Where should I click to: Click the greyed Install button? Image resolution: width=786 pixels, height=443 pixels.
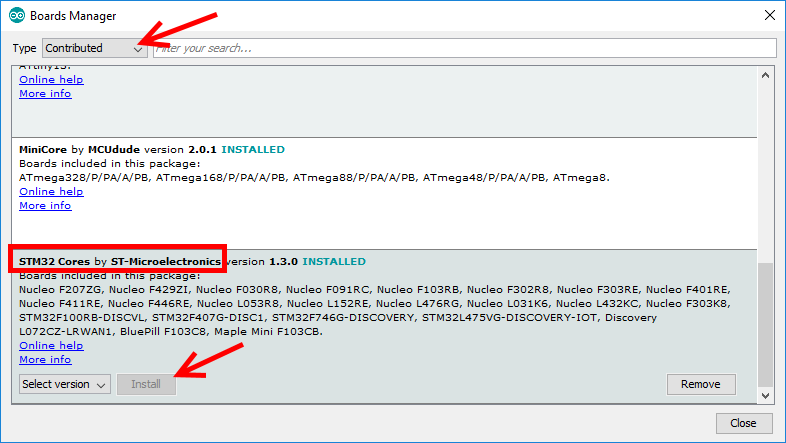point(146,384)
